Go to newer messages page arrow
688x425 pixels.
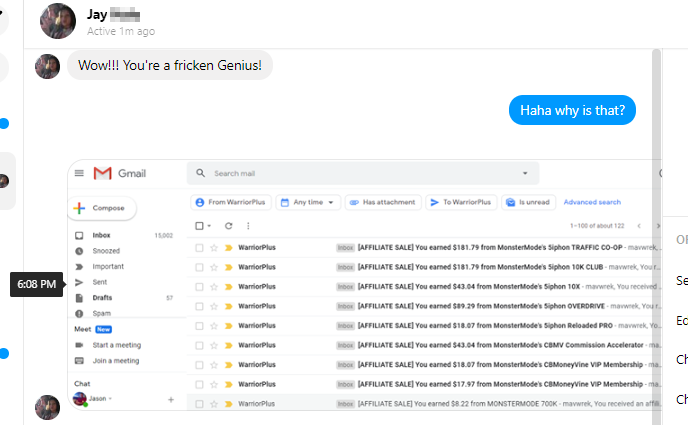[639, 226]
